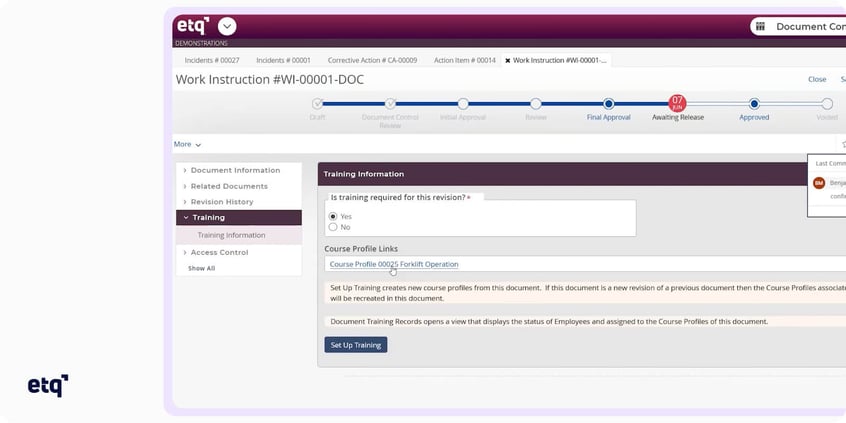Click the Set Up Training button

[x=356, y=345]
